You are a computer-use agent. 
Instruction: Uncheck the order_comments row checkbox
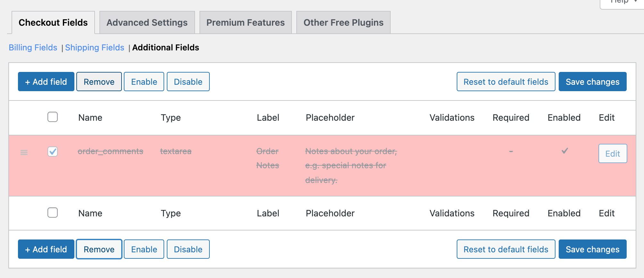point(53,151)
